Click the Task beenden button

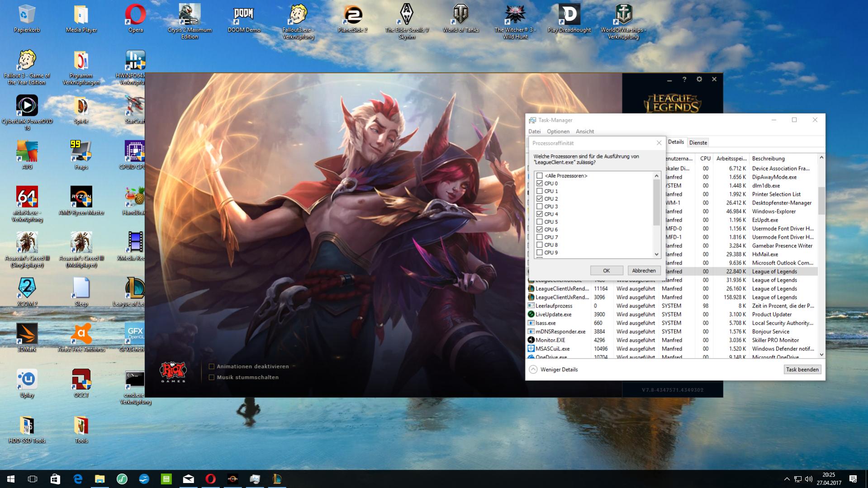802,370
